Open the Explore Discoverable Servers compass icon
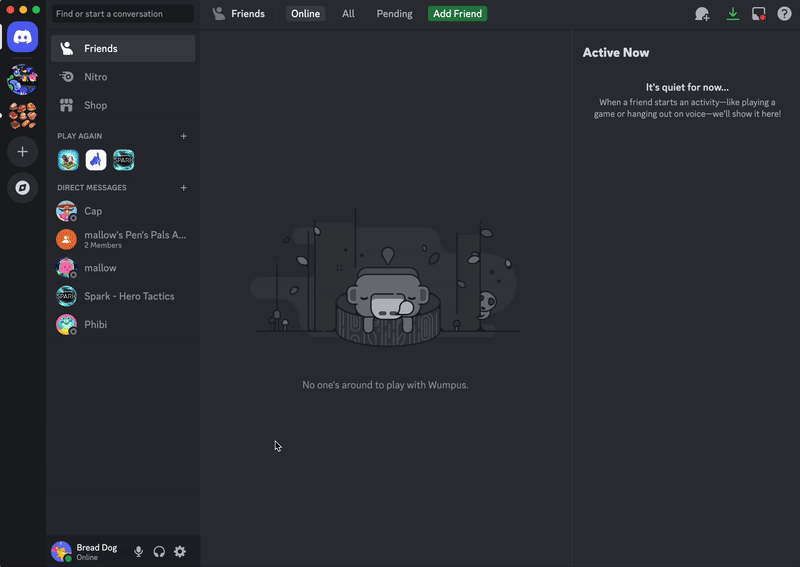The height and width of the screenshot is (567, 800). point(22,188)
